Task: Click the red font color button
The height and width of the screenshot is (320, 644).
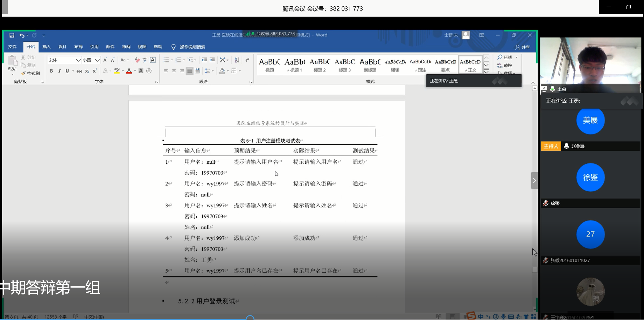Action: 129,71
